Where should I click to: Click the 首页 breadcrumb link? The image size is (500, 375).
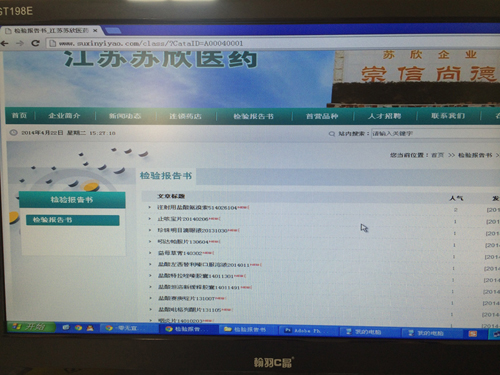437,155
